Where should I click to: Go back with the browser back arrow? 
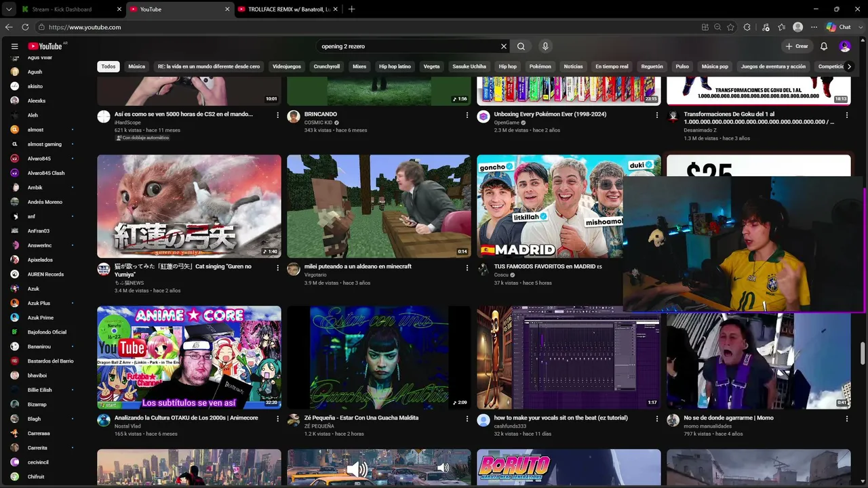[x=9, y=27]
